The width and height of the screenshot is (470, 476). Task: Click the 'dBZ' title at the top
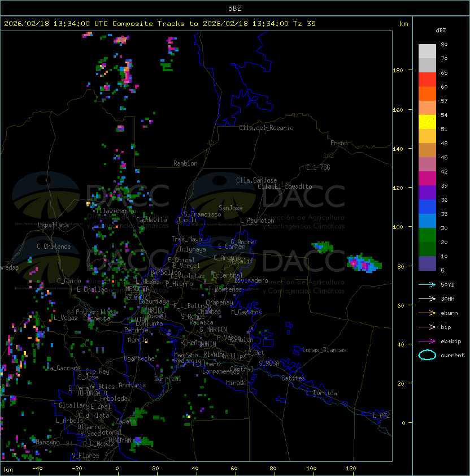(x=235, y=8)
